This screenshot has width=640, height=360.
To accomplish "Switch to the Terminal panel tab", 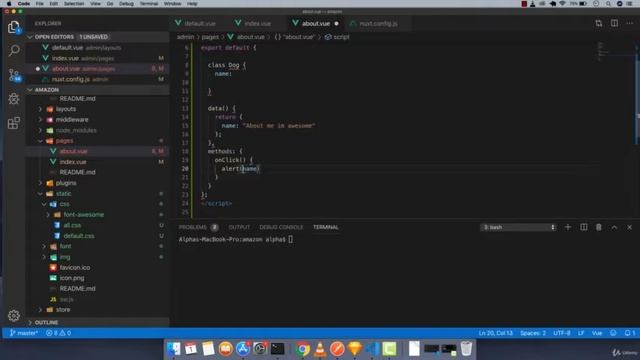I will 326,227.
